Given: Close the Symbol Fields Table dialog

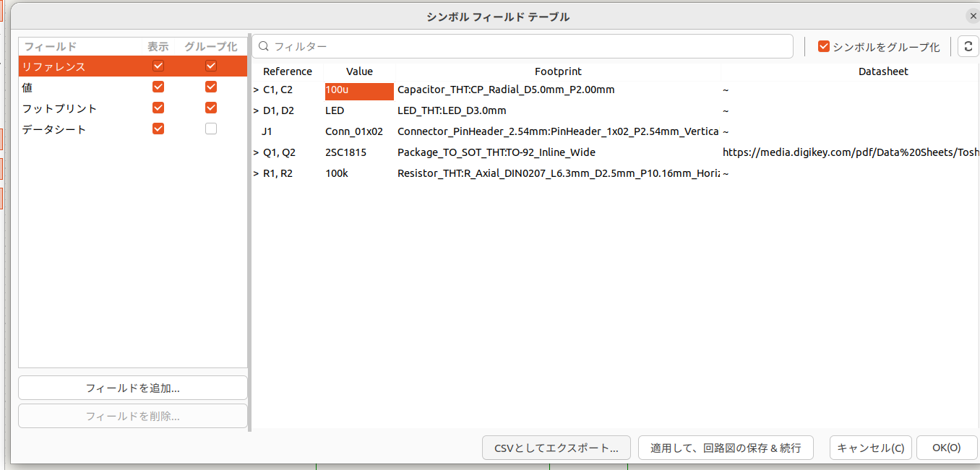Looking at the screenshot, I should coord(972,16).
